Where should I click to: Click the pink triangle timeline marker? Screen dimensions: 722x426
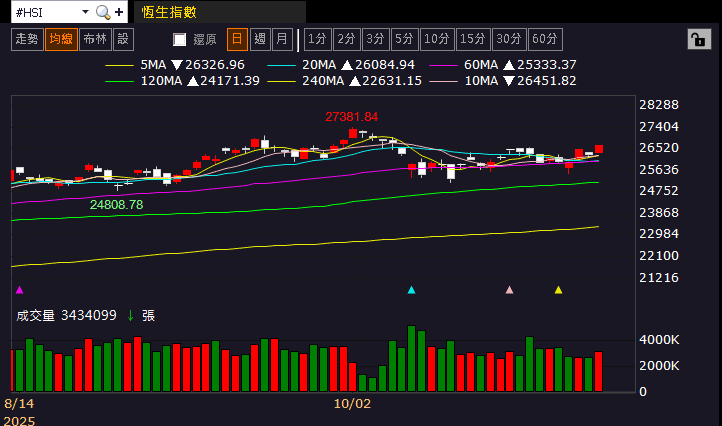[x=509, y=290]
